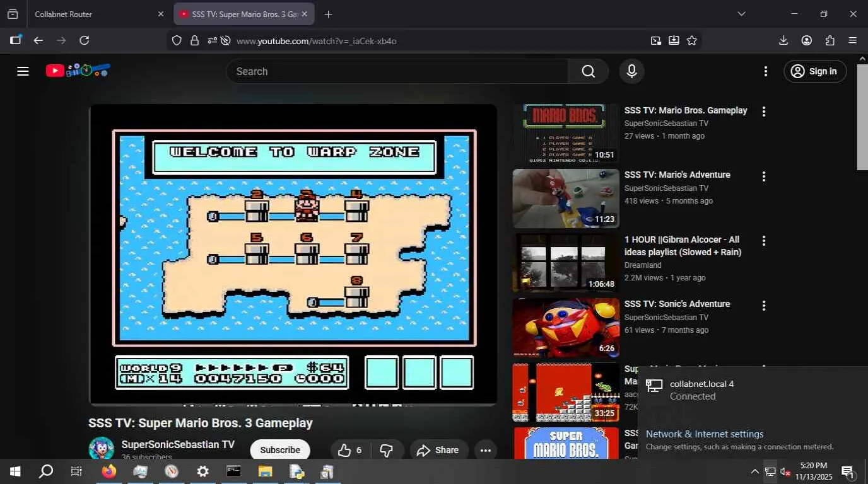Viewport: 868px width, 484px height.
Task: Open File Explorer from the taskbar
Action: [265, 471]
